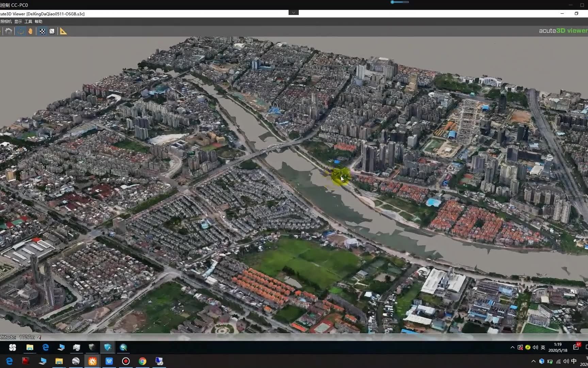Screen dimensions: 588x368
Task: Open Edge from the local bottom taskbar
Action: tap(9, 361)
